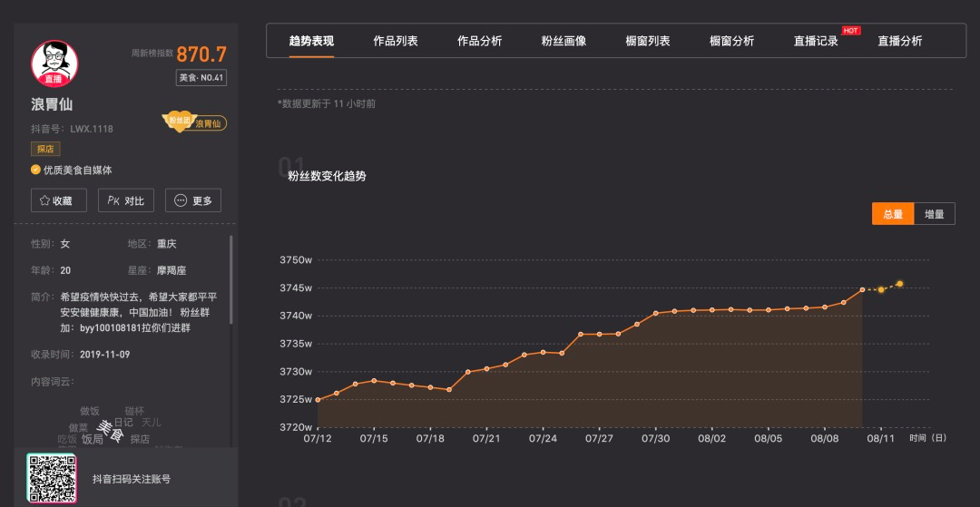Click the 美食·NO.41 ranking badge

(201, 78)
